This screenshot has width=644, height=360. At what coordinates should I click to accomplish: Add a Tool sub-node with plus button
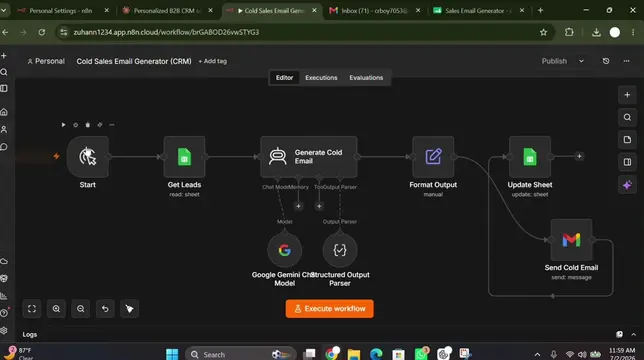tap(319, 206)
